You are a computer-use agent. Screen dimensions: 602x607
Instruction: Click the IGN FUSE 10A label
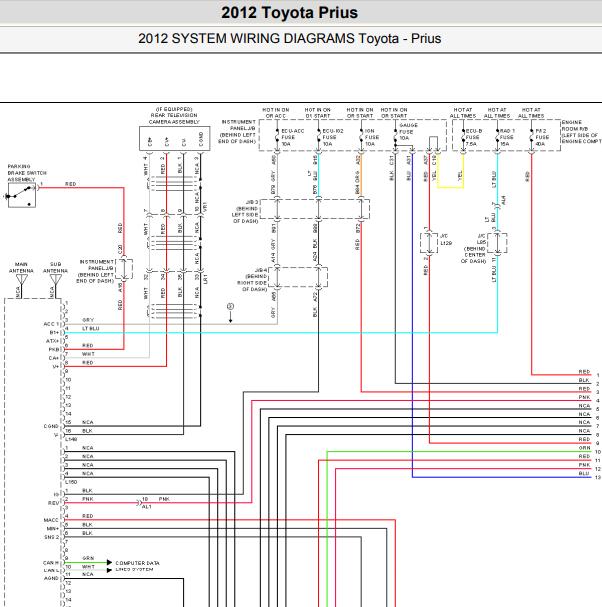point(372,137)
